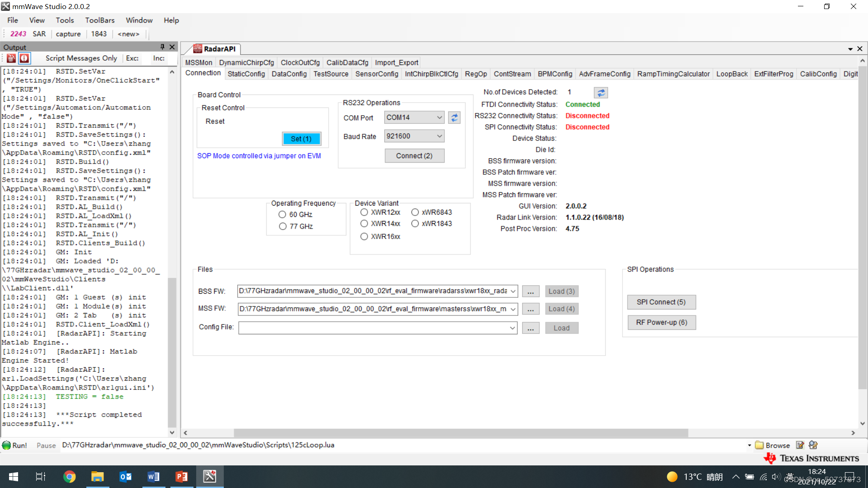
Task: Switch to the SensorConfig tab
Action: click(377, 74)
